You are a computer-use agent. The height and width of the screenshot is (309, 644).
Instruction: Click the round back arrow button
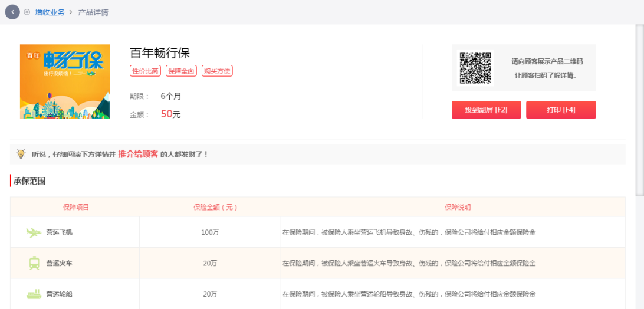(x=12, y=12)
